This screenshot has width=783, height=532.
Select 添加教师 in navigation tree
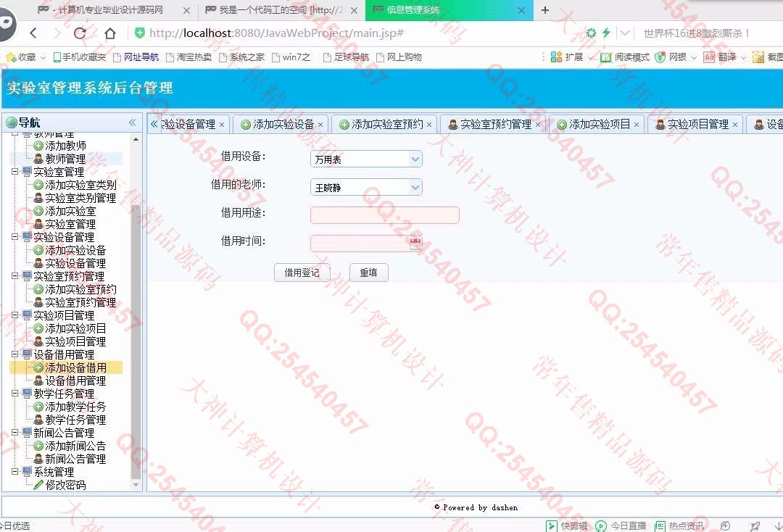65,146
